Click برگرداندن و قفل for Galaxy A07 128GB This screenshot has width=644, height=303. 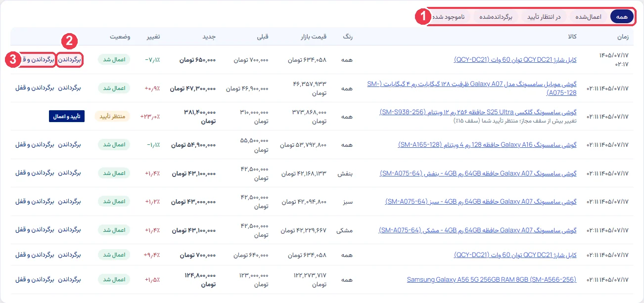[35, 88]
